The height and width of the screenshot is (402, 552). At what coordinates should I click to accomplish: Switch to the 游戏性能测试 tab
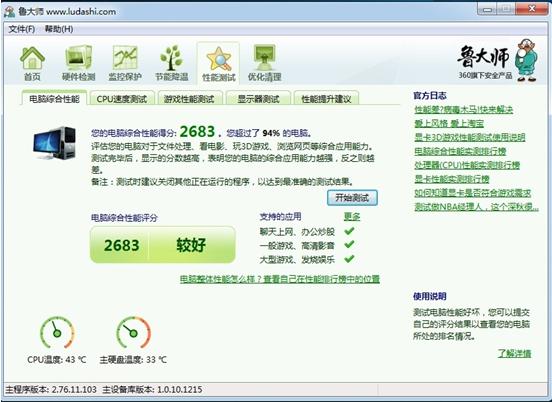(x=190, y=99)
